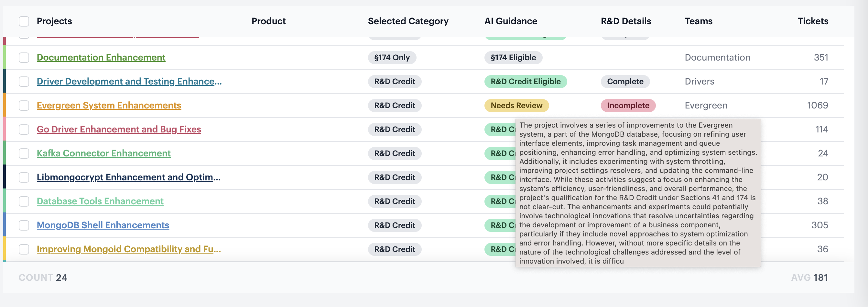Screen dimensions: 868x307
Task: Check the Database Tools Enhancement checkbox
Action: point(24,201)
